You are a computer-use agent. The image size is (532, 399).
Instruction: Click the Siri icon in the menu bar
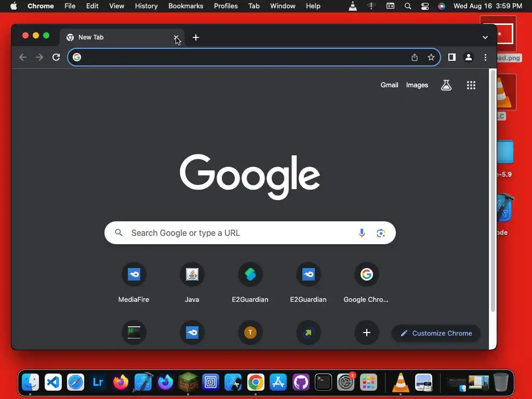pyautogui.click(x=442, y=6)
